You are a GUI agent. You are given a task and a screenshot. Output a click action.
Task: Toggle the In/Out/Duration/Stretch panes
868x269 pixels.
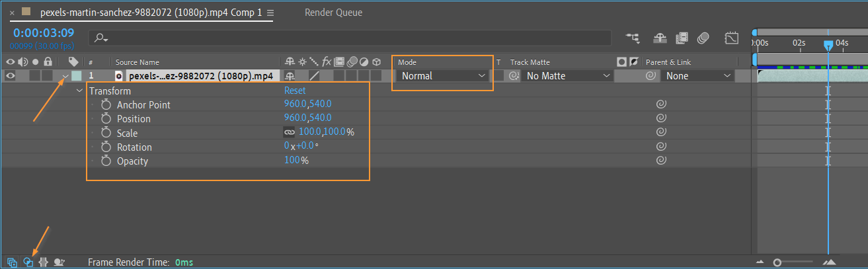pos(44,262)
